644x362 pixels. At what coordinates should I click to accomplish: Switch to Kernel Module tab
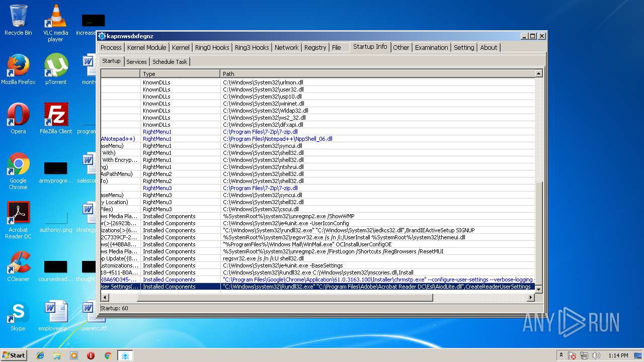pyautogui.click(x=146, y=47)
